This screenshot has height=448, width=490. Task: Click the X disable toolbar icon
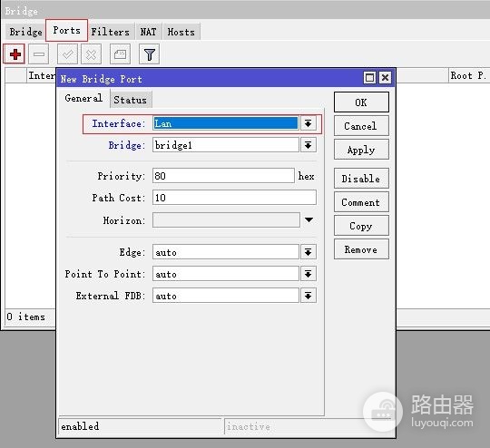coord(92,54)
